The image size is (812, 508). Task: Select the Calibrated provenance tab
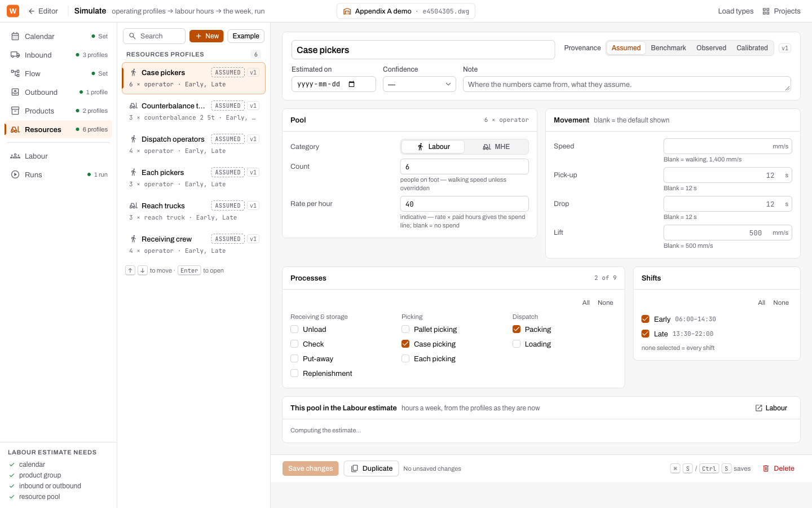[x=752, y=48]
